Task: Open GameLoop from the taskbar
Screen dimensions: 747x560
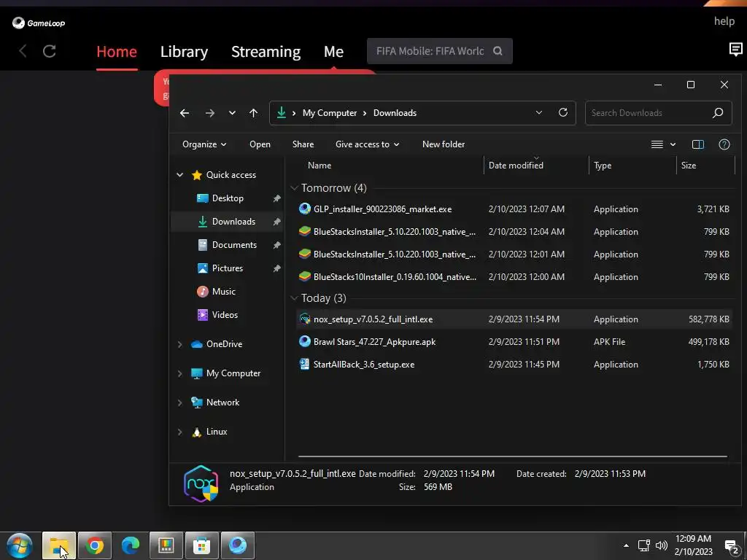Action: pyautogui.click(x=238, y=545)
